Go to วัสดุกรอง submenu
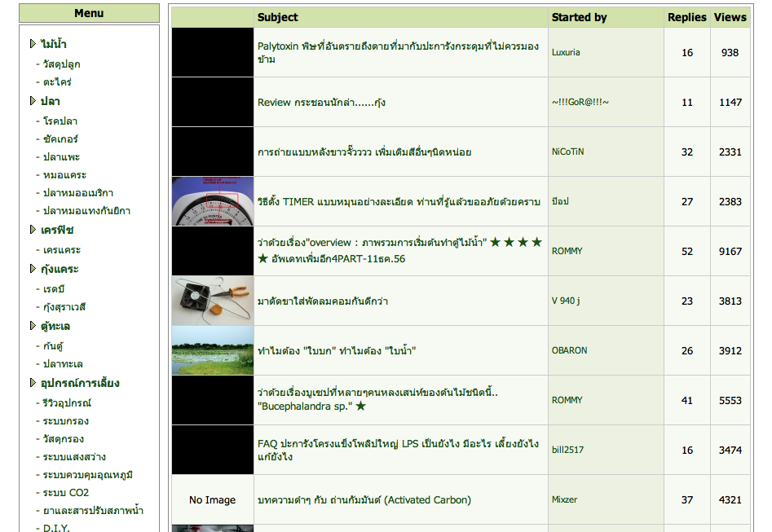Image resolution: width=772 pixels, height=532 pixels. 63,439
